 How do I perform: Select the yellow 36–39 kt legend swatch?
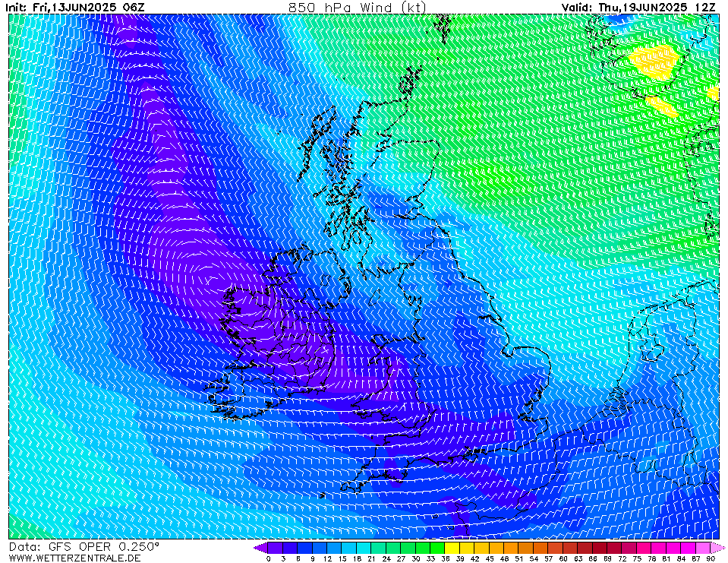point(452,548)
